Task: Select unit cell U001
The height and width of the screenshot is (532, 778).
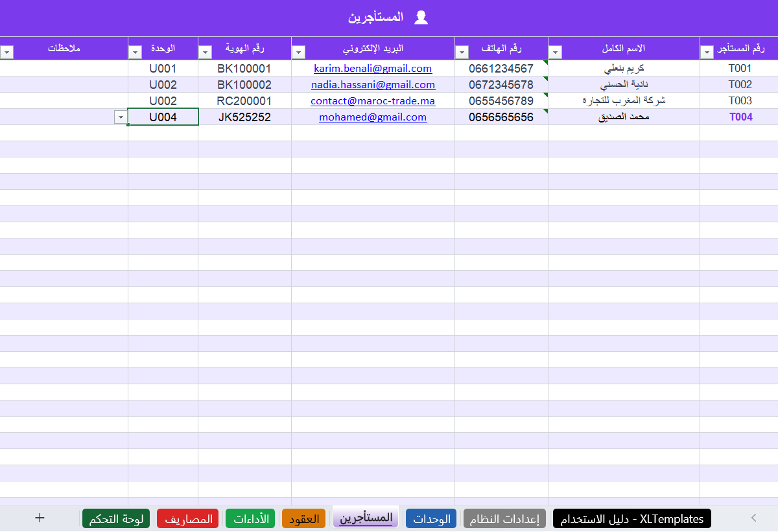Action: point(163,68)
